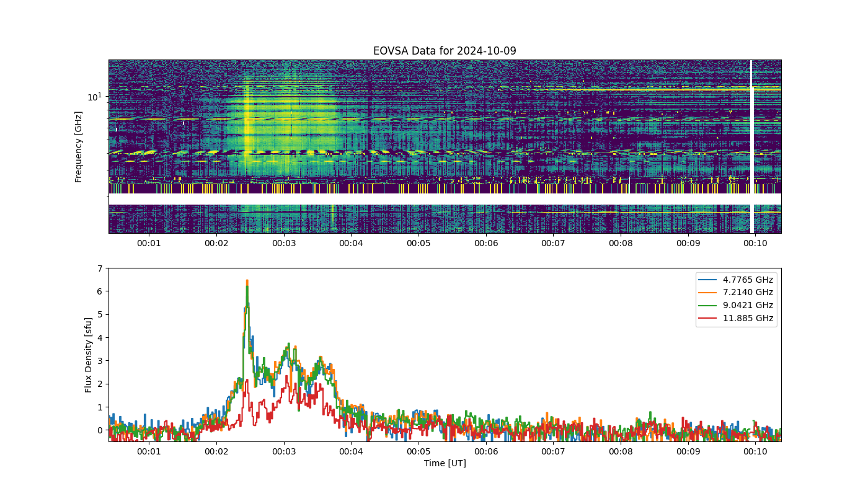
Task: Click '00:05' under the spectrogram
Action: (418, 243)
